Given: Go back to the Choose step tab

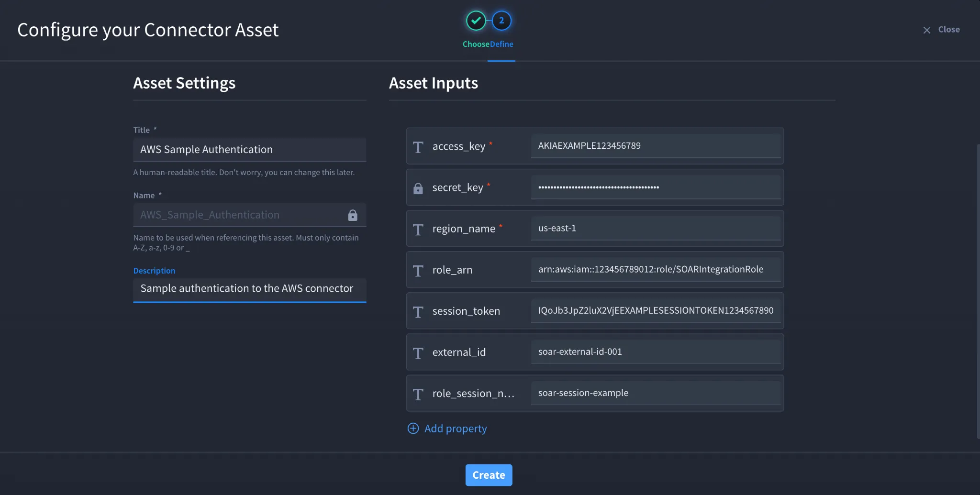Looking at the screenshot, I should point(476,44).
